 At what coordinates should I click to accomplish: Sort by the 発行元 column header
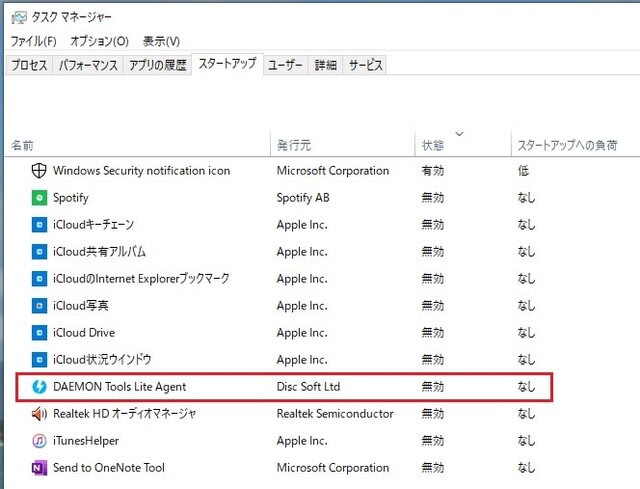point(342,143)
